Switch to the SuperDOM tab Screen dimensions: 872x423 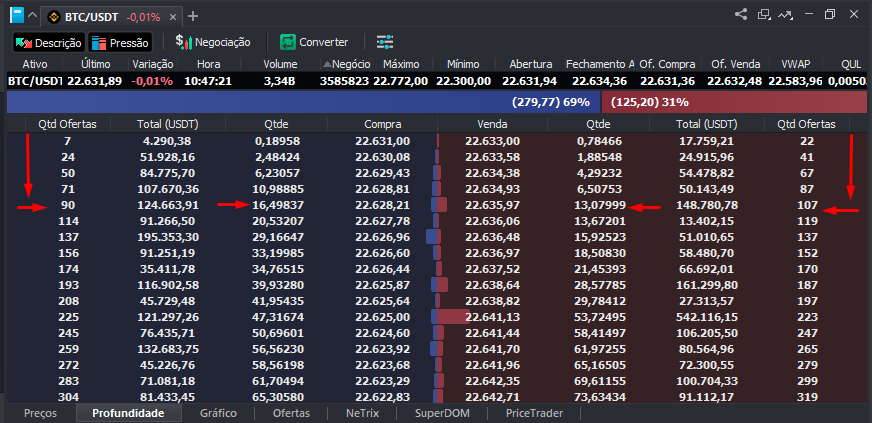(x=442, y=413)
